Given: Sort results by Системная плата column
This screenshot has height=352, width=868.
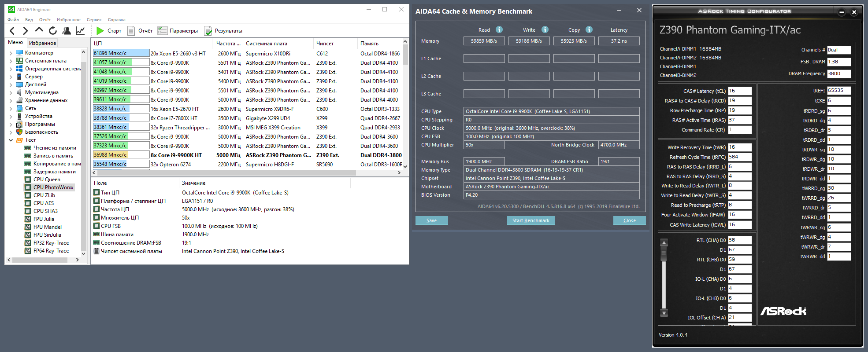Looking at the screenshot, I should (278, 44).
